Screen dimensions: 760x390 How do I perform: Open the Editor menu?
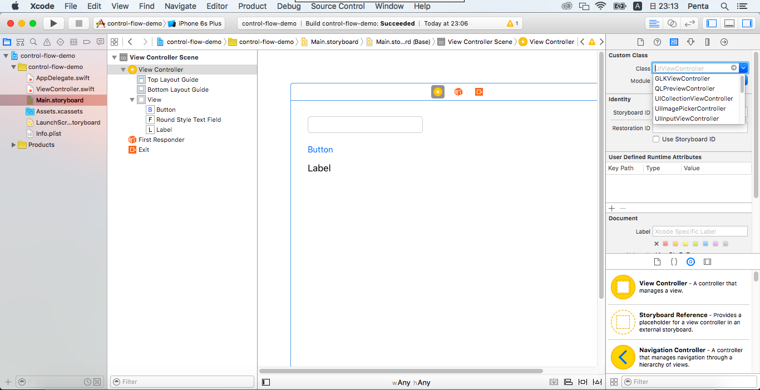(x=217, y=6)
